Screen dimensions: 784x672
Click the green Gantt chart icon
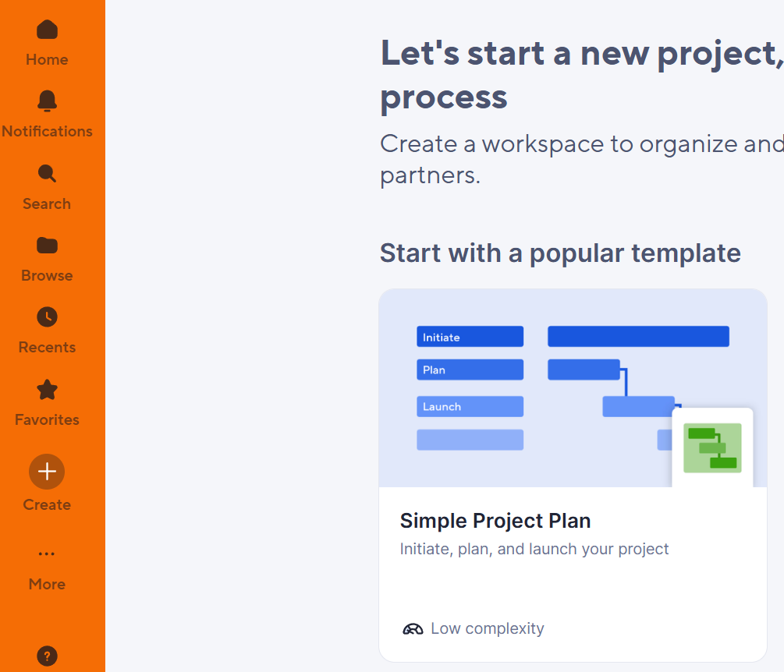(x=712, y=448)
